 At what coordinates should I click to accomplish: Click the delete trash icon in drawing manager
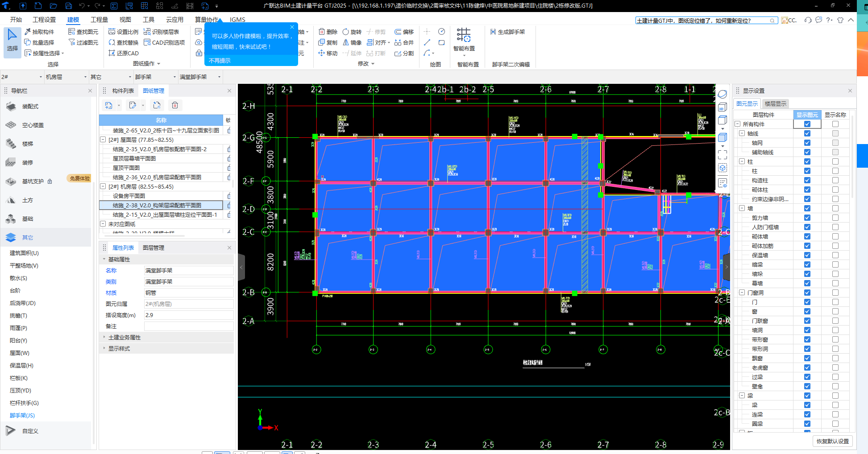click(175, 105)
